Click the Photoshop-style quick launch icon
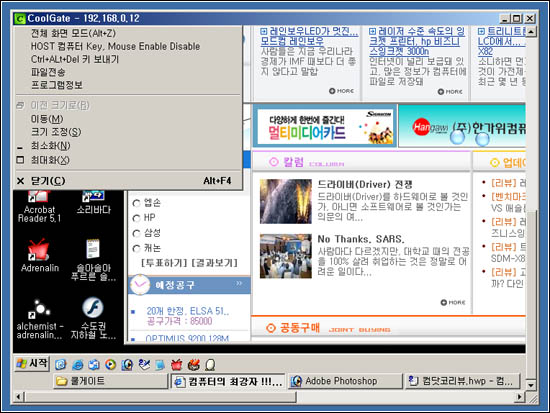 pos(127,365)
